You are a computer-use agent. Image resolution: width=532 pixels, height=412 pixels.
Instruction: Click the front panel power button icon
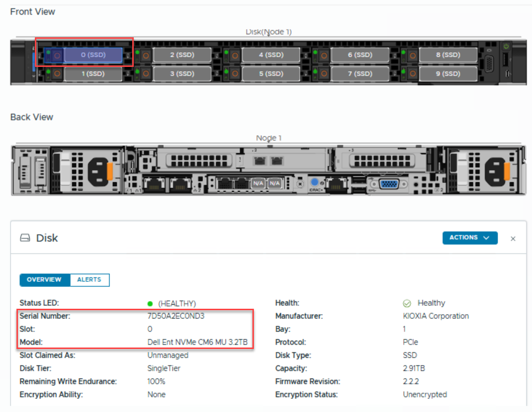tap(506, 47)
